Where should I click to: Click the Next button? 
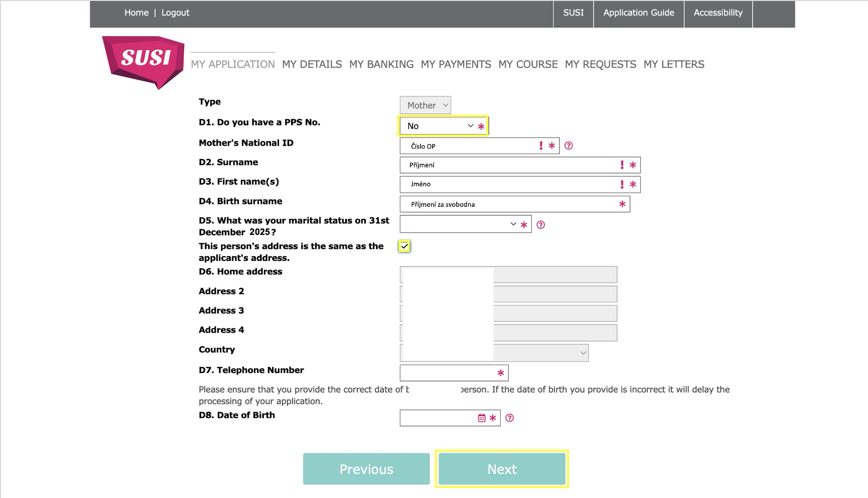click(502, 469)
